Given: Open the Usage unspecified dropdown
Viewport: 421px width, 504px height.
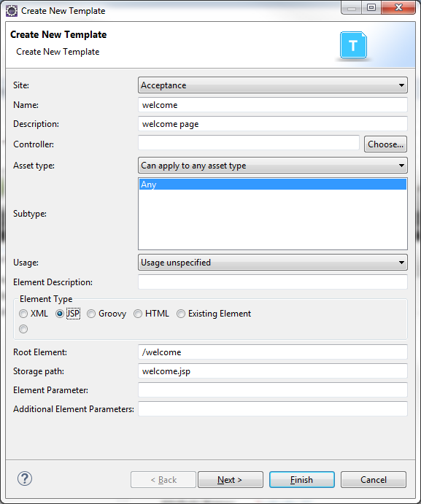Looking at the screenshot, I should coord(273,263).
